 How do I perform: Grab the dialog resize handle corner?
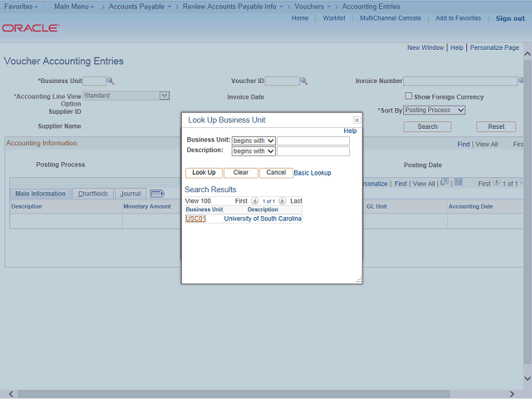tap(359, 280)
